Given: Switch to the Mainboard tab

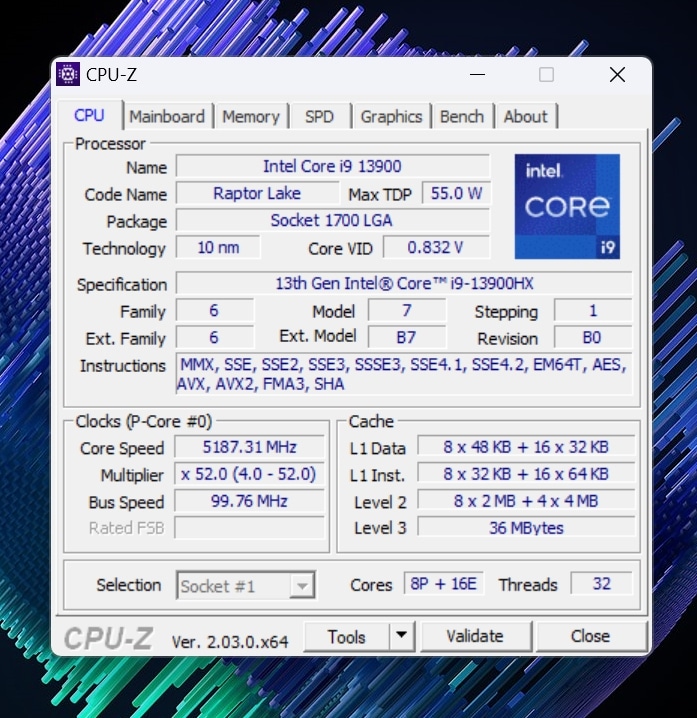Looking at the screenshot, I should point(167,116).
